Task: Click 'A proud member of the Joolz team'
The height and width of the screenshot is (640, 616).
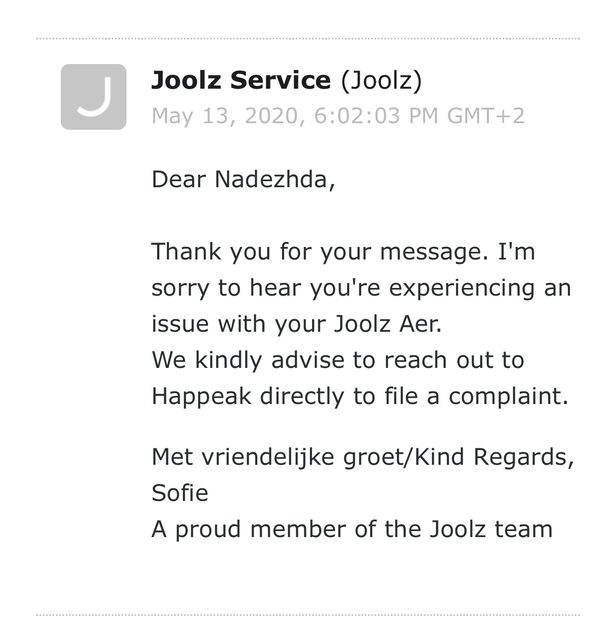Action: [x=352, y=529]
